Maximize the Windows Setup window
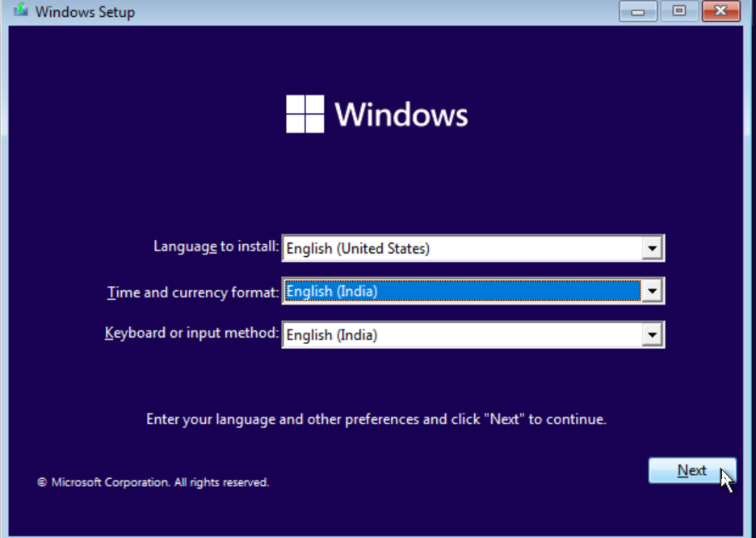Screen dimensions: 756x538 click(679, 11)
